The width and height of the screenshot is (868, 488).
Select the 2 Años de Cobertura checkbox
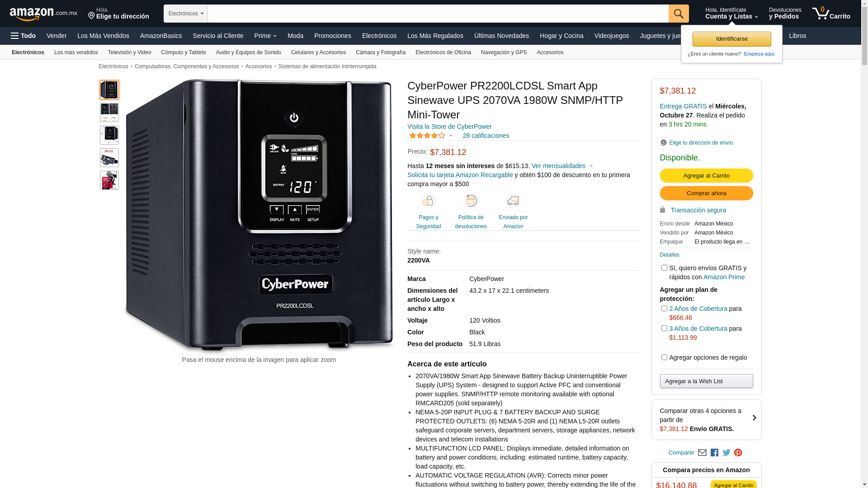tap(664, 309)
